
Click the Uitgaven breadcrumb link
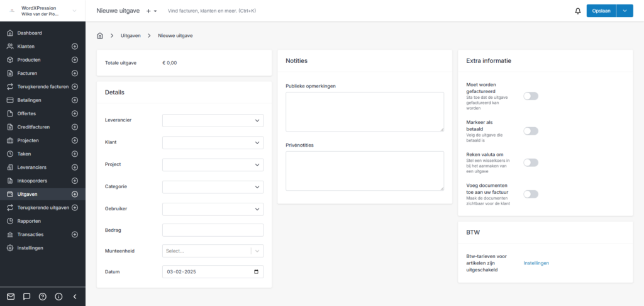click(x=131, y=36)
